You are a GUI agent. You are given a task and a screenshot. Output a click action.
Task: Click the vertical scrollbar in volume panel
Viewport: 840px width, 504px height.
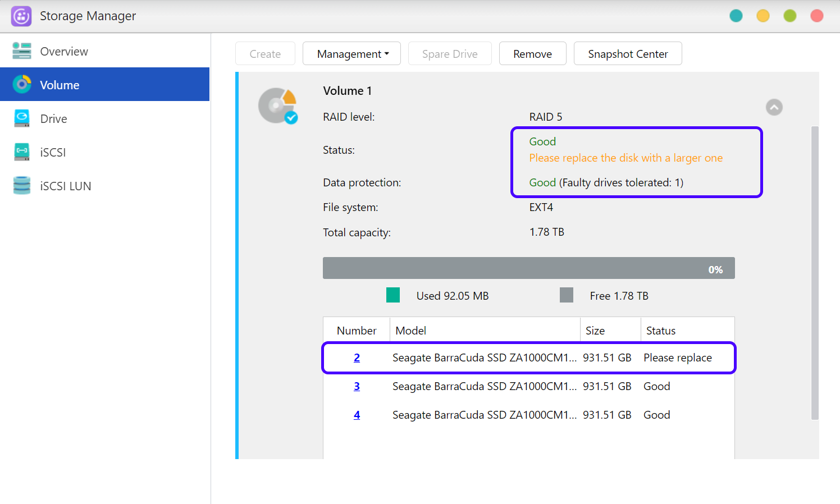[815, 273]
